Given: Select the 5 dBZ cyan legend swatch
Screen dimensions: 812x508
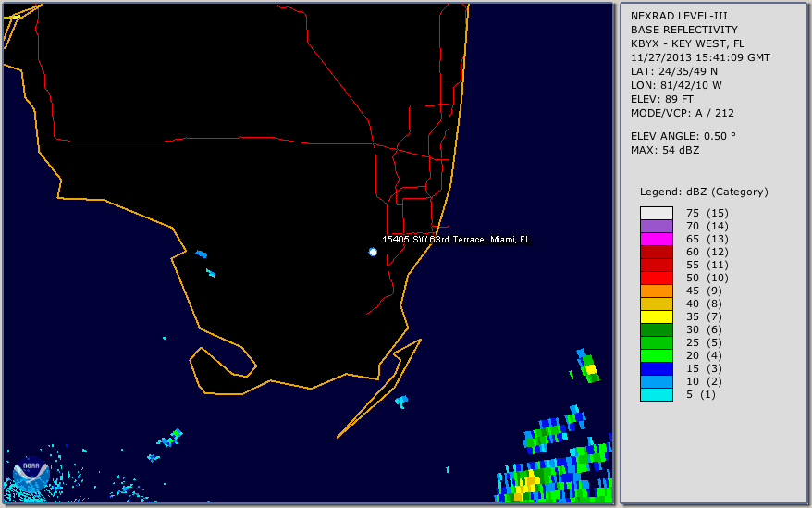Looking at the screenshot, I should (x=656, y=394).
